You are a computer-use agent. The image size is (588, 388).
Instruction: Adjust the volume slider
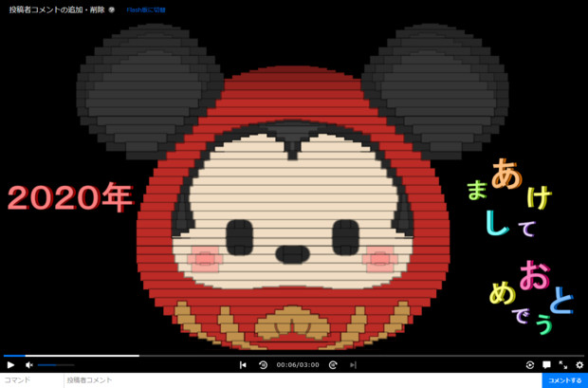tap(55, 365)
